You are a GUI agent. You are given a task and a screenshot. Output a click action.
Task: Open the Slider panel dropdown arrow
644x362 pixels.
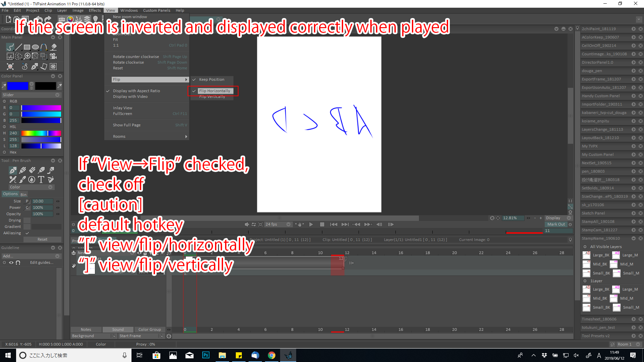coord(57,95)
